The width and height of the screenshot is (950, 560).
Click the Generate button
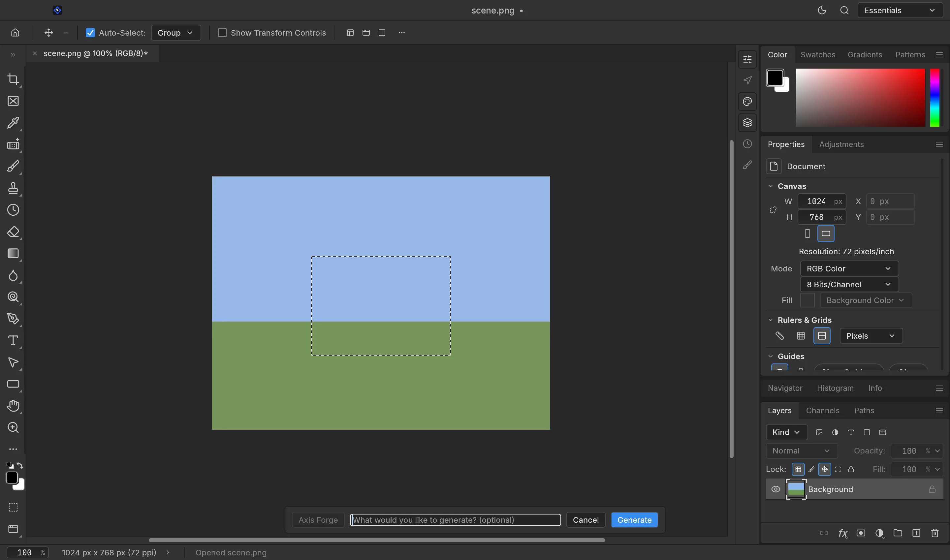coord(634,520)
